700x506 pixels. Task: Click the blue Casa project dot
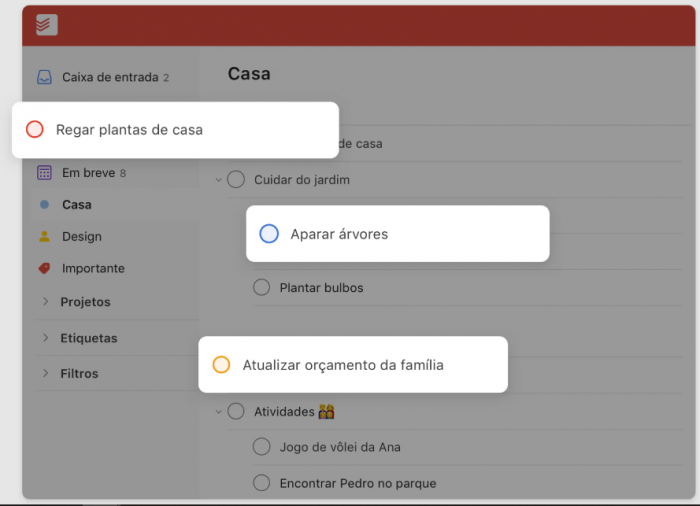(x=44, y=205)
